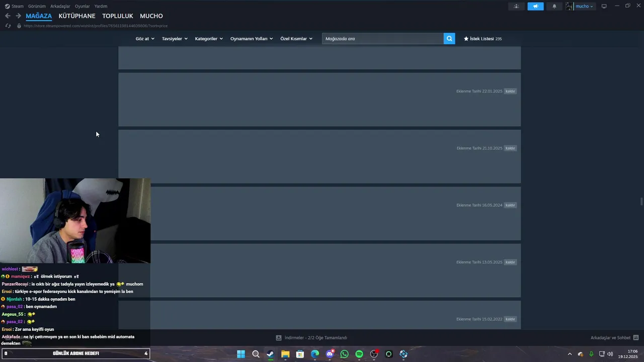Open Spotify from taskbar
The width and height of the screenshot is (644, 362).
(x=359, y=354)
